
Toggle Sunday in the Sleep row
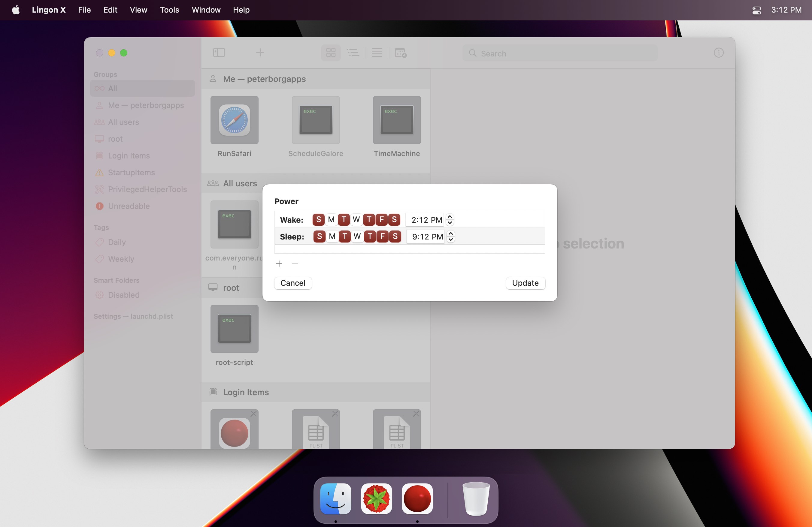coord(319,236)
